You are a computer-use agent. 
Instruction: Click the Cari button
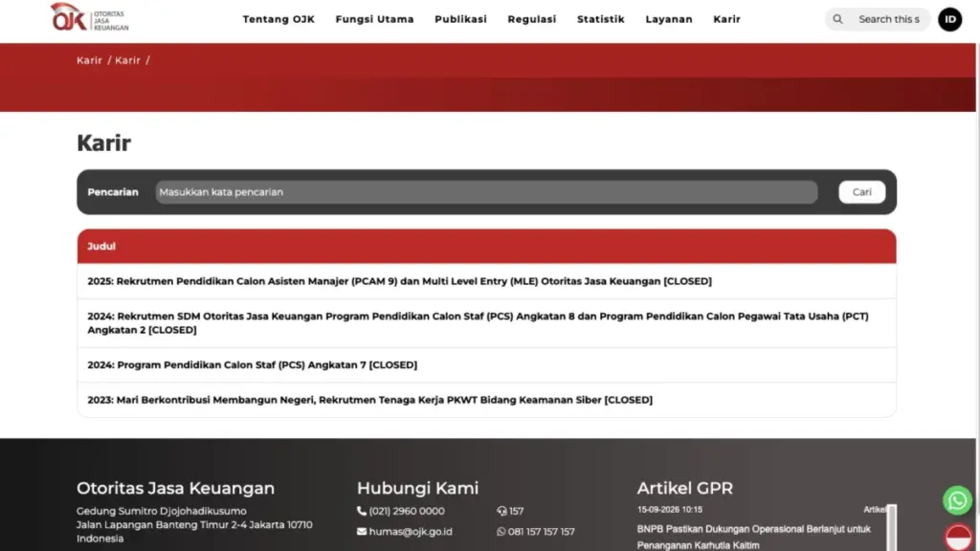[861, 191]
